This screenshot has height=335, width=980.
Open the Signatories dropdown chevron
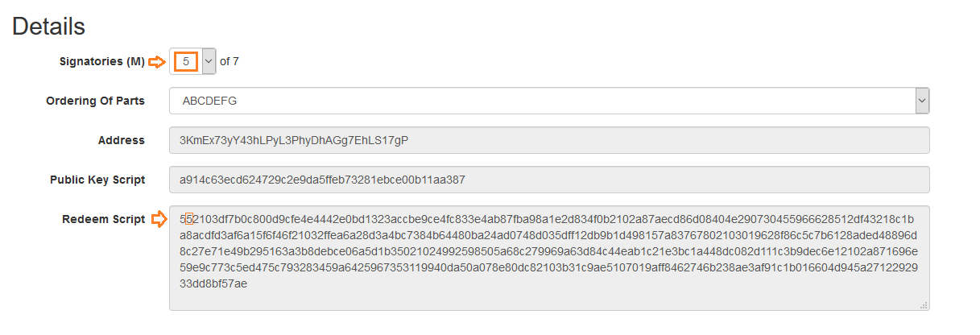click(x=209, y=61)
